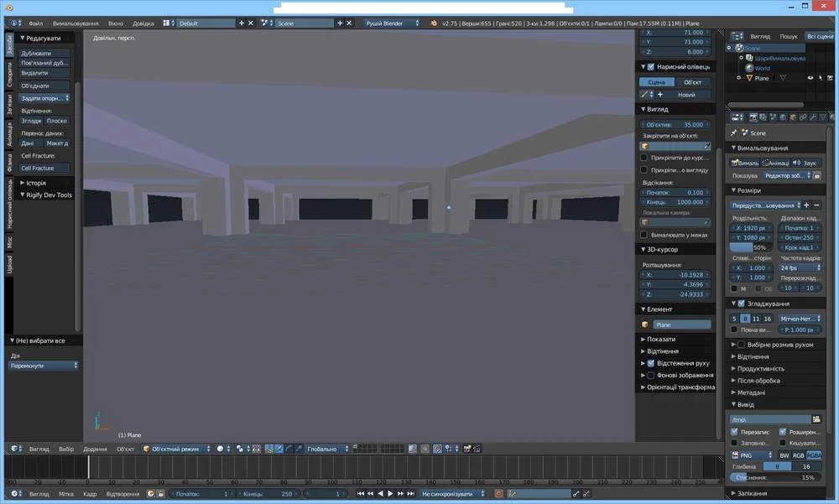Play animation in reverse
This screenshot has height=504, width=839.
click(380, 493)
